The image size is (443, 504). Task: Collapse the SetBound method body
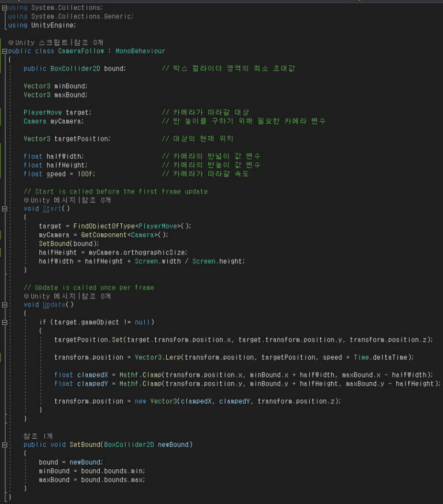click(x=5, y=445)
